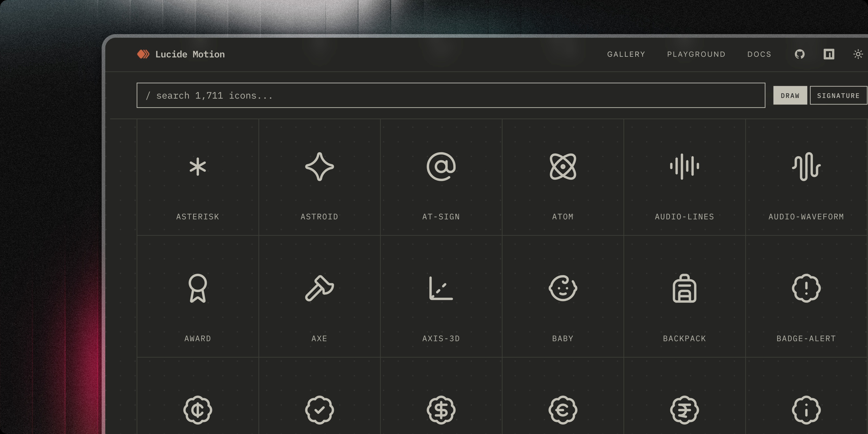Click the AUDIO-LINES label text
The image size is (868, 434).
(684, 217)
